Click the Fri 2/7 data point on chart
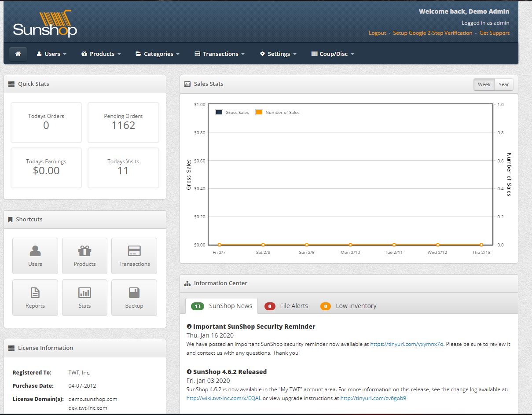Viewport: 532px width, 415px height. click(x=219, y=245)
